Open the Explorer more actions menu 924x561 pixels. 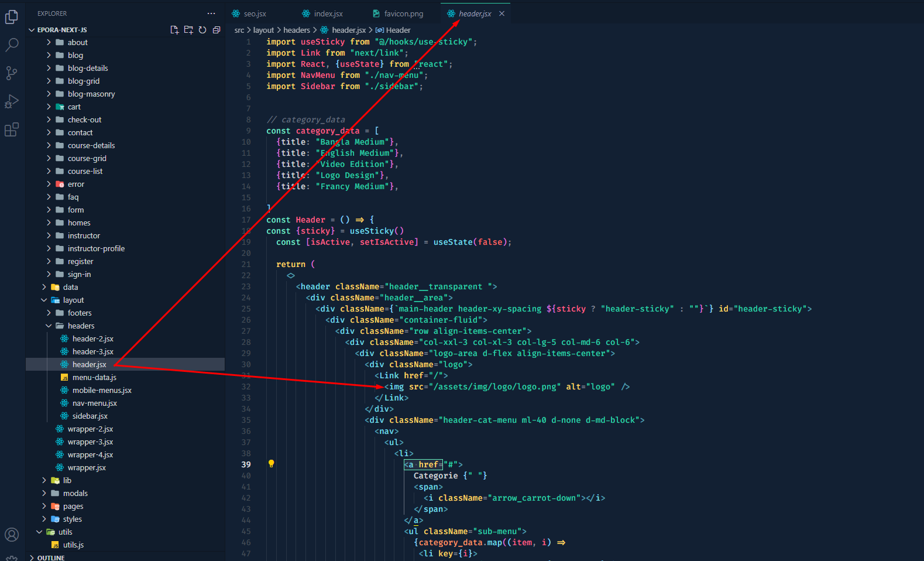coord(211,13)
